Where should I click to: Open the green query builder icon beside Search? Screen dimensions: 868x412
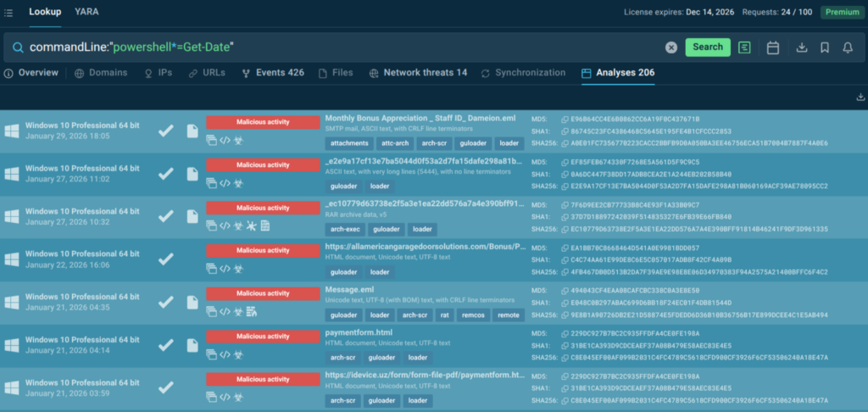point(744,47)
